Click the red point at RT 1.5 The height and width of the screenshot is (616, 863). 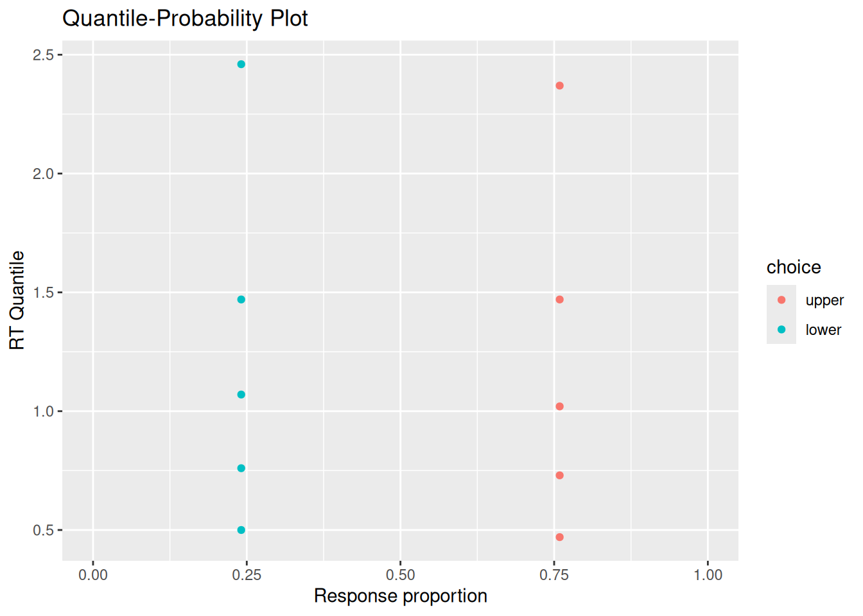[x=560, y=300]
